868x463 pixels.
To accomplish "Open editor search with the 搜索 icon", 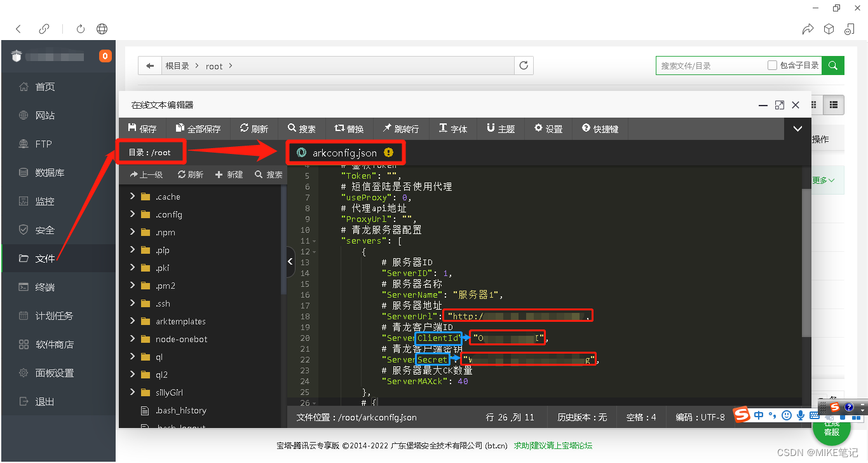I will 302,128.
